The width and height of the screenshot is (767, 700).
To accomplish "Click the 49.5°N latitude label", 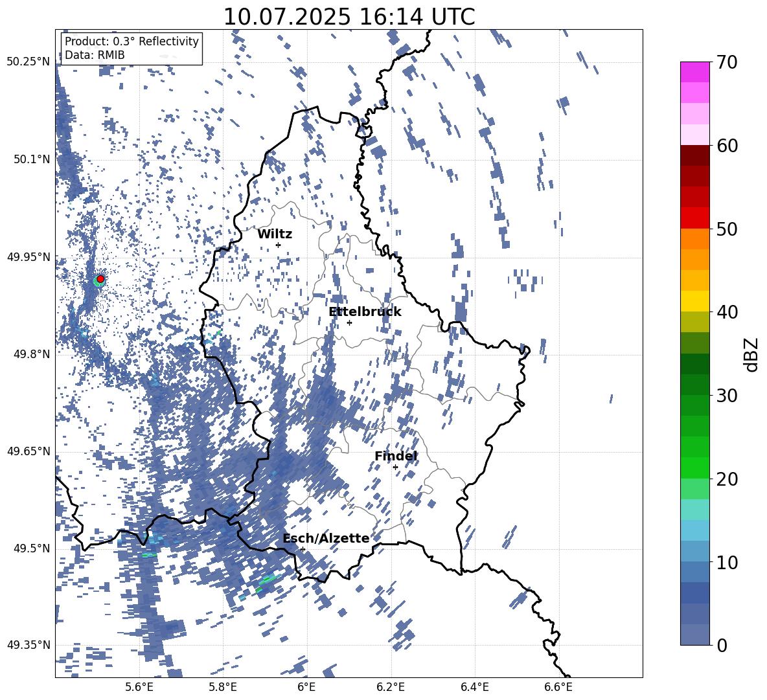I will [32, 548].
